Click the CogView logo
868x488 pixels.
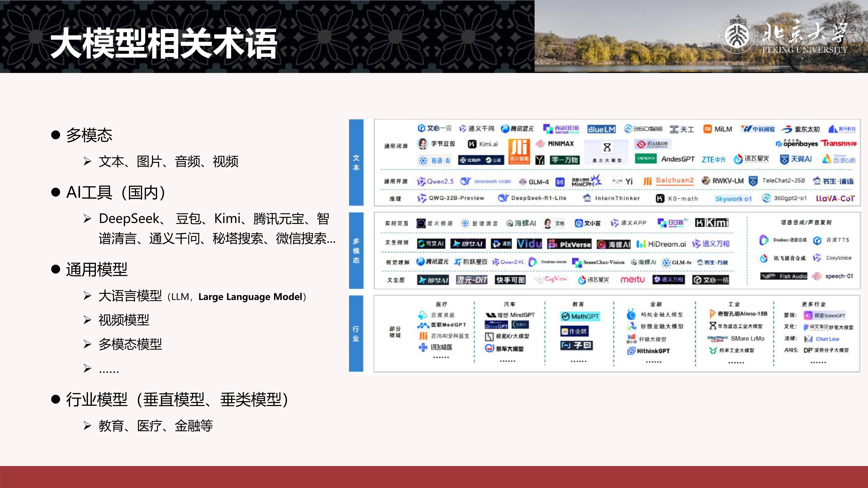point(551,279)
